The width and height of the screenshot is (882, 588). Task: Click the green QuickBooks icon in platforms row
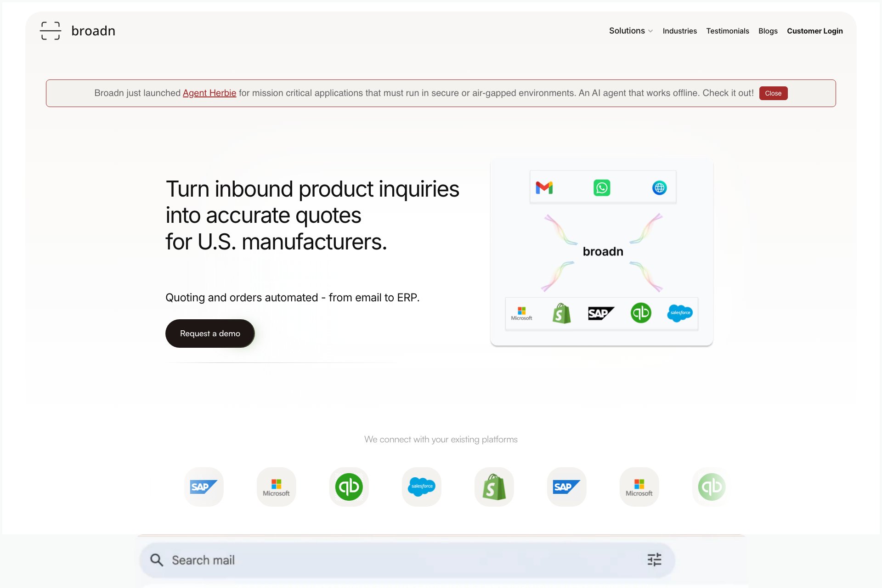[x=349, y=487]
